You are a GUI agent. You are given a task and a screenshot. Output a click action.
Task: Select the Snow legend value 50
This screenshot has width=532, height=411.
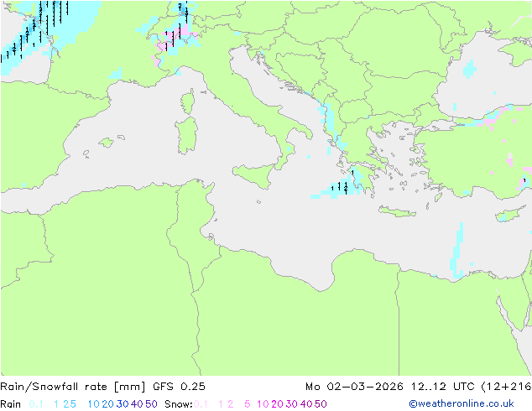tap(321, 404)
